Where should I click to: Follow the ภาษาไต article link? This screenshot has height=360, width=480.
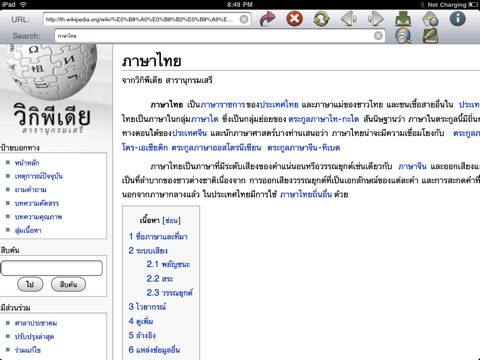click(204, 119)
